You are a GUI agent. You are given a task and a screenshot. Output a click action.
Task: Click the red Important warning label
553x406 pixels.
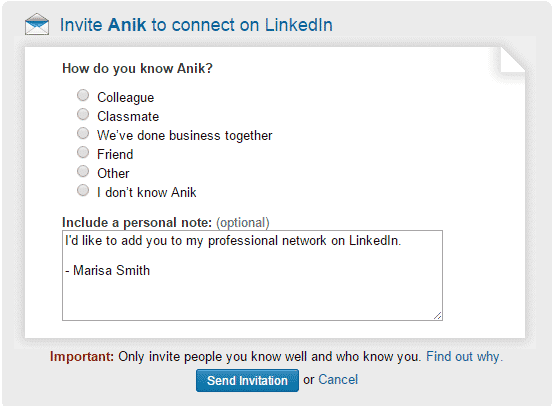click(x=82, y=356)
